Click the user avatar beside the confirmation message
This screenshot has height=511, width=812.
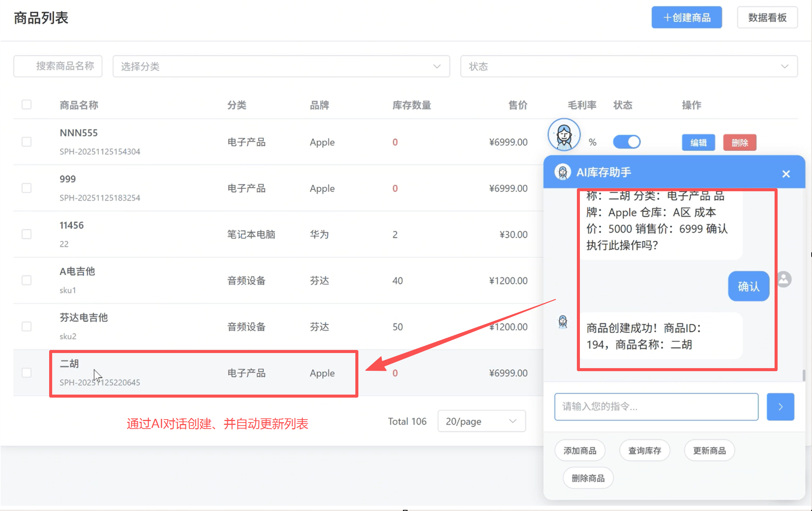[784, 279]
